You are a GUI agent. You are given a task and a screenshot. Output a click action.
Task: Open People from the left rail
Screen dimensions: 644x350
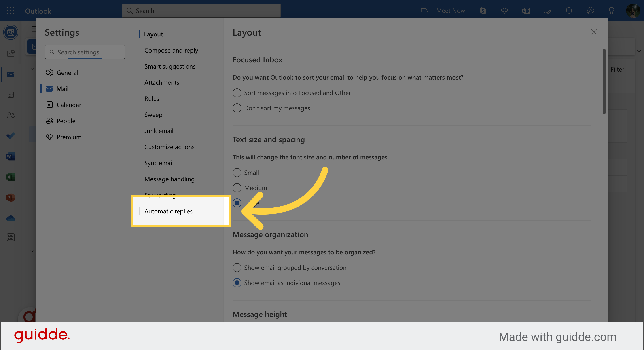coord(11,115)
